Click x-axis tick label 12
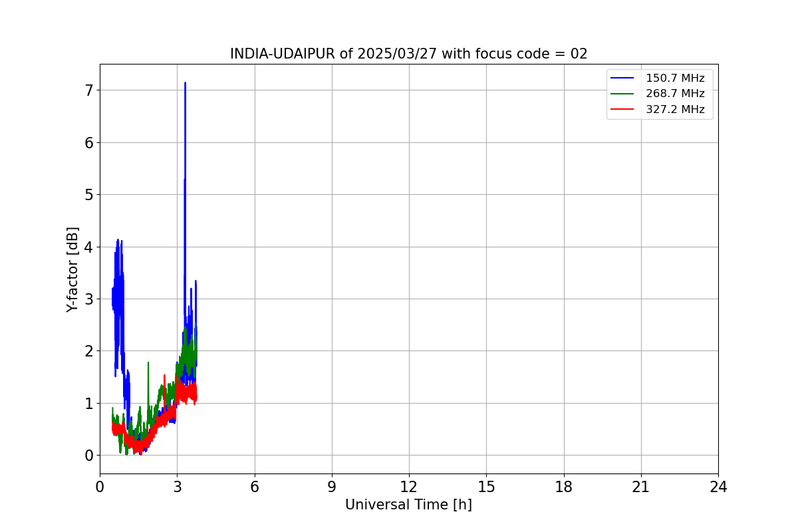Screen dimensions: 798x532 [x=409, y=487]
